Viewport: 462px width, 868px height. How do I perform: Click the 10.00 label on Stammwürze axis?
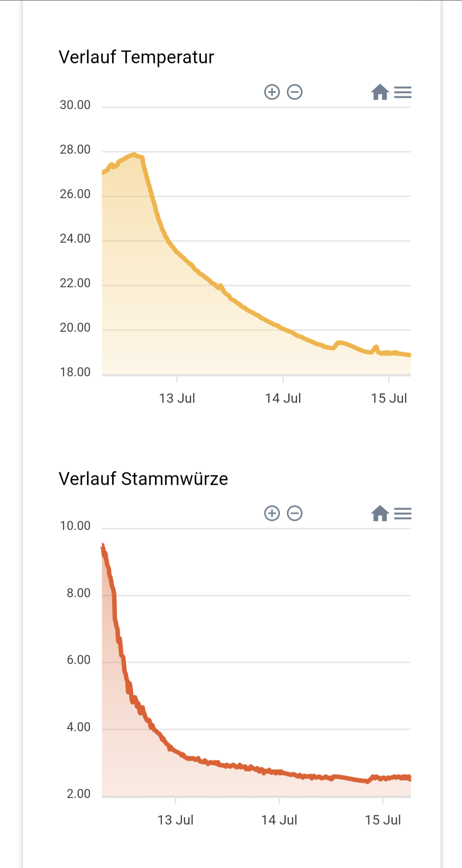[x=75, y=526]
